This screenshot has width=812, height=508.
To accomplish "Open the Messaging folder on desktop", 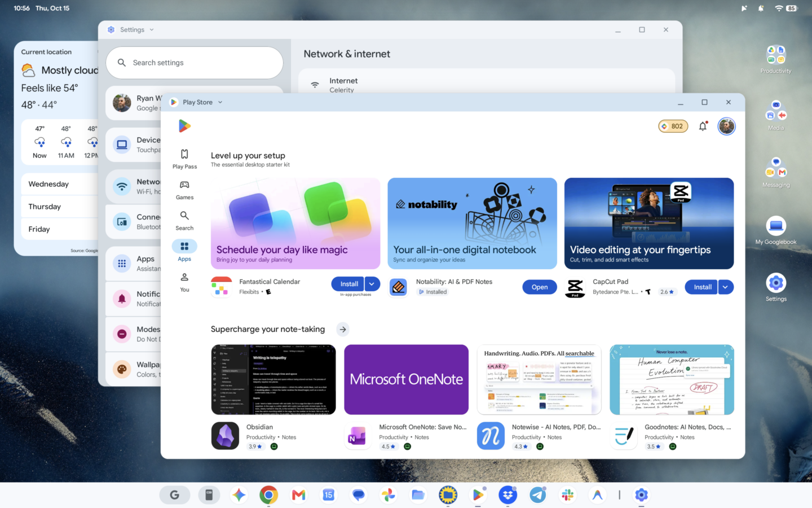I will [776, 173].
